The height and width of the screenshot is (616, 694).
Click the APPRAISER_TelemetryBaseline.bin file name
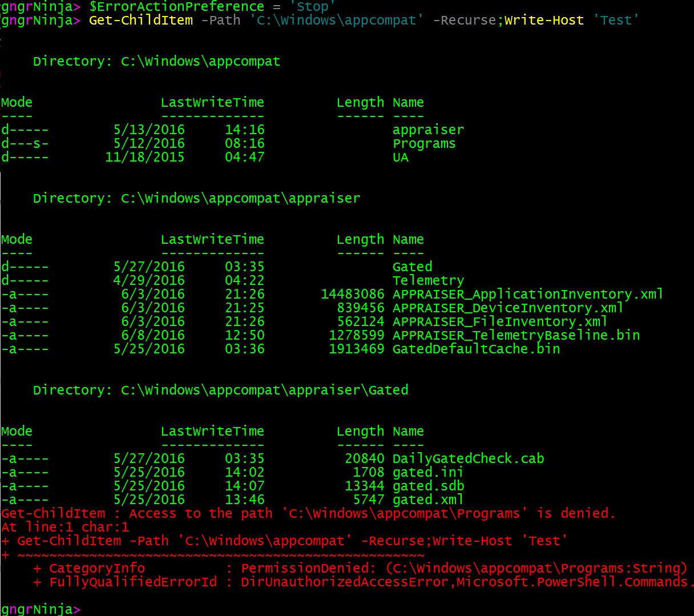(516, 335)
